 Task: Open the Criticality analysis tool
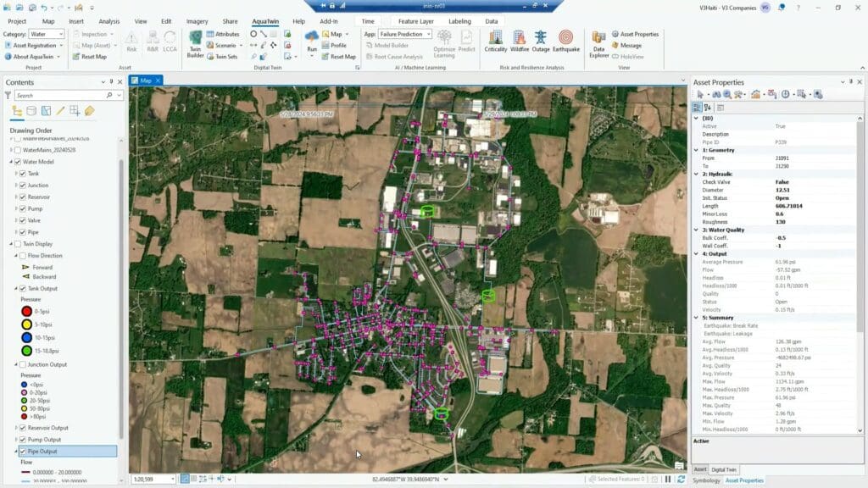click(495, 41)
